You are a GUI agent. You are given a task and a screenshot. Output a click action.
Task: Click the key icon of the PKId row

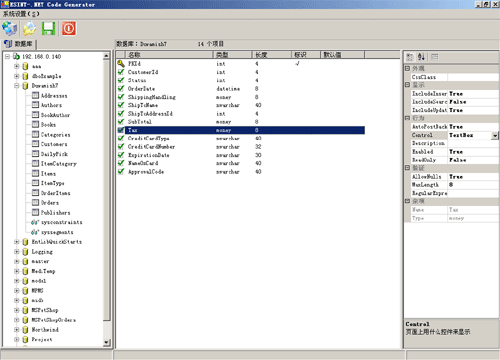pyautogui.click(x=121, y=63)
